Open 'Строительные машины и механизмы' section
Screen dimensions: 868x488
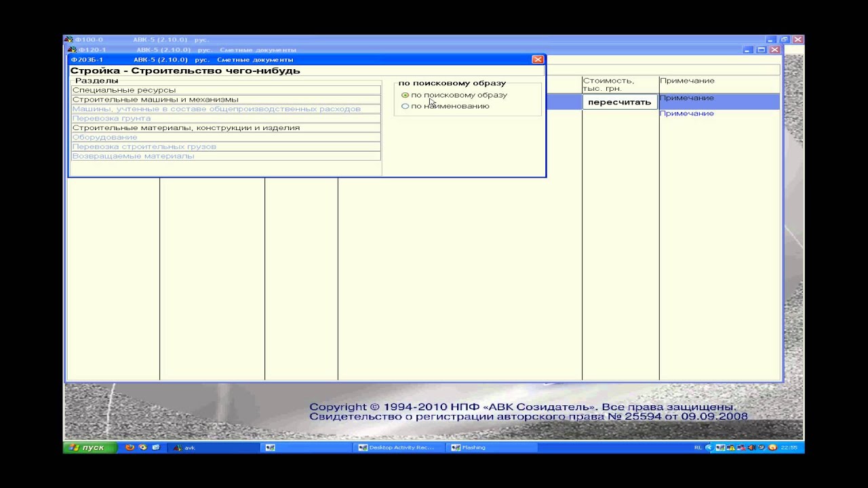(226, 100)
